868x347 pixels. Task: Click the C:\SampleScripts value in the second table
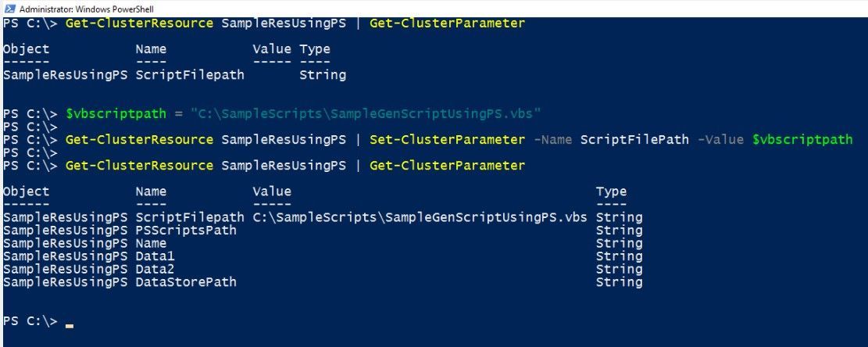point(420,217)
